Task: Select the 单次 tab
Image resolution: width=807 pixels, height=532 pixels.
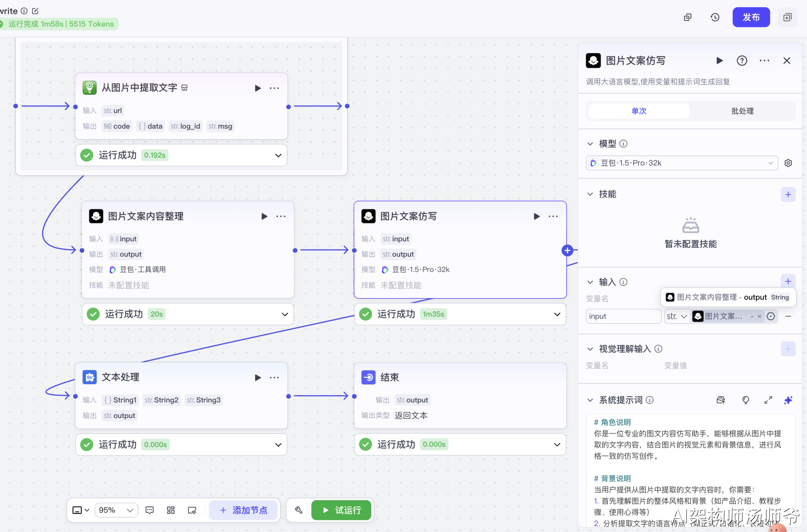Action: pos(639,111)
